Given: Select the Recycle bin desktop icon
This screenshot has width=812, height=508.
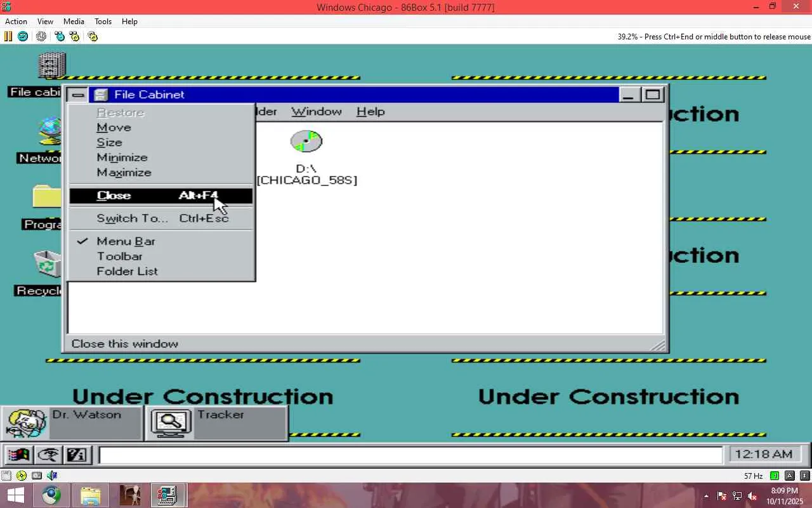Looking at the screenshot, I should coord(48,264).
